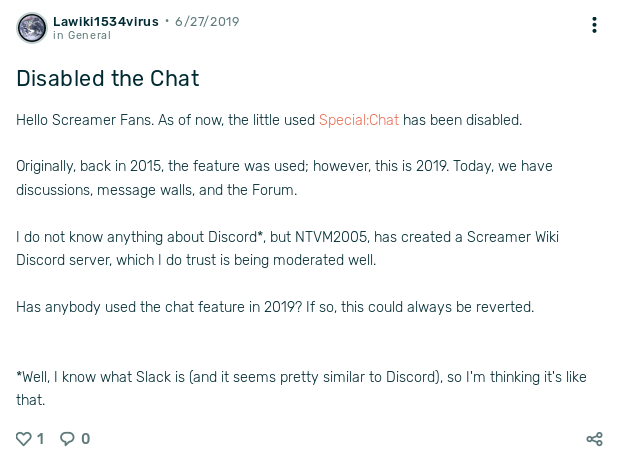This screenshot has width=617, height=460.
Task: Click the comment count number 0
Action: point(86,439)
